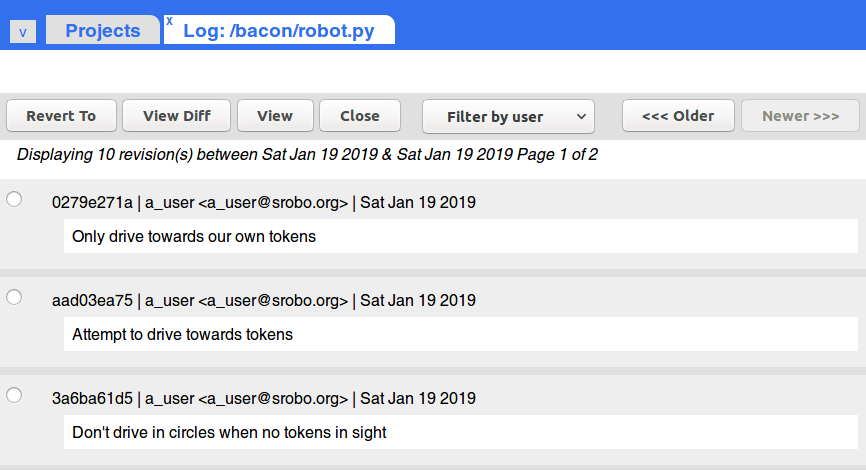Select revision 3a6ba61d5 radio button
866x470 pixels.
[14, 395]
